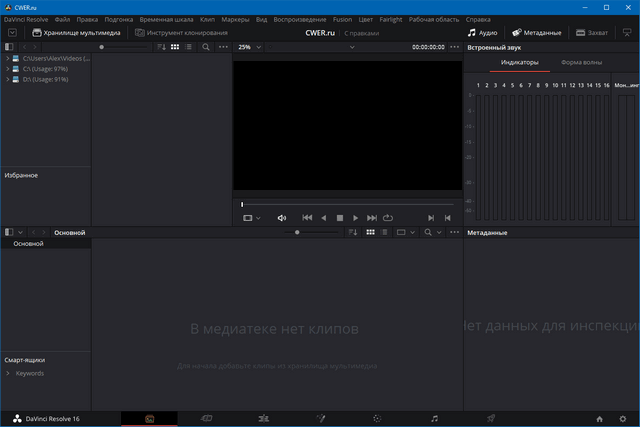This screenshot has height=427, width=640.
Task: Jump to first frame in viewer
Action: (x=307, y=217)
